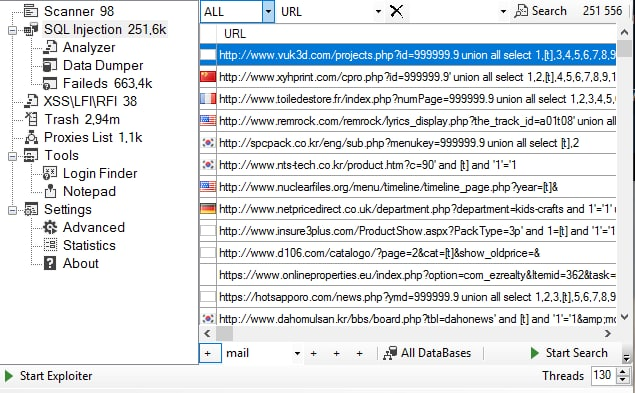Screen dimensions: 635x393
Task: Open the URL field dropdown
Action: click(378, 11)
